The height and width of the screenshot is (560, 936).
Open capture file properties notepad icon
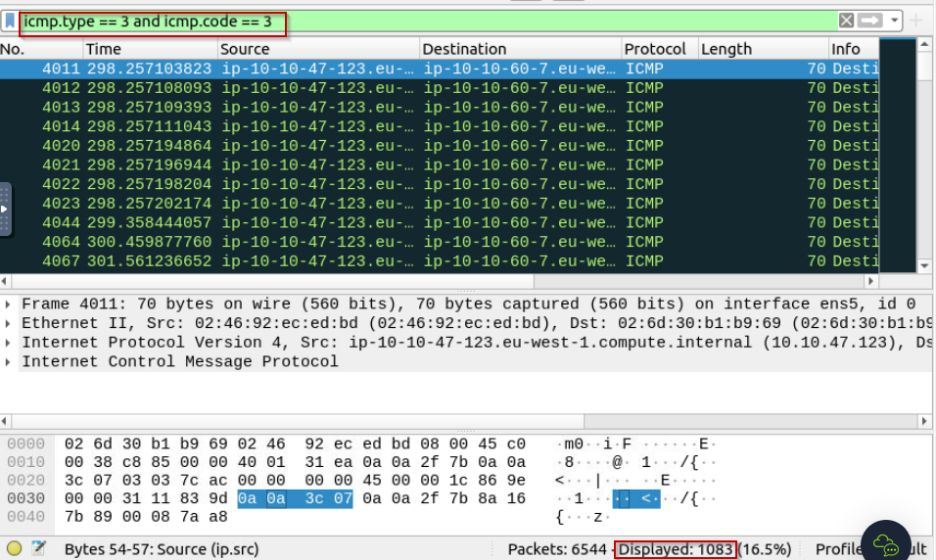tap(39, 548)
